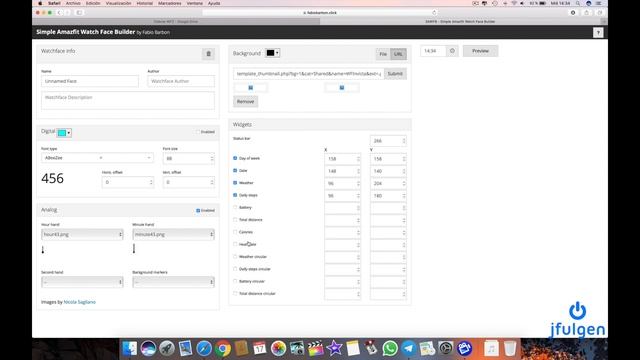Uncheck the Date widget checkbox
The width and height of the screenshot is (640, 360).
[x=235, y=170]
